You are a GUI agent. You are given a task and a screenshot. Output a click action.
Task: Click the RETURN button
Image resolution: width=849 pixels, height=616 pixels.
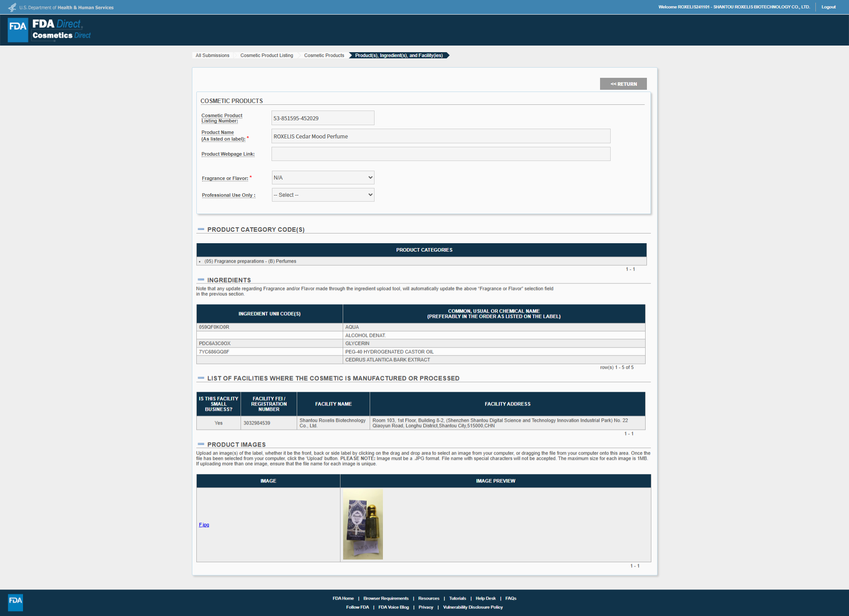tap(623, 84)
